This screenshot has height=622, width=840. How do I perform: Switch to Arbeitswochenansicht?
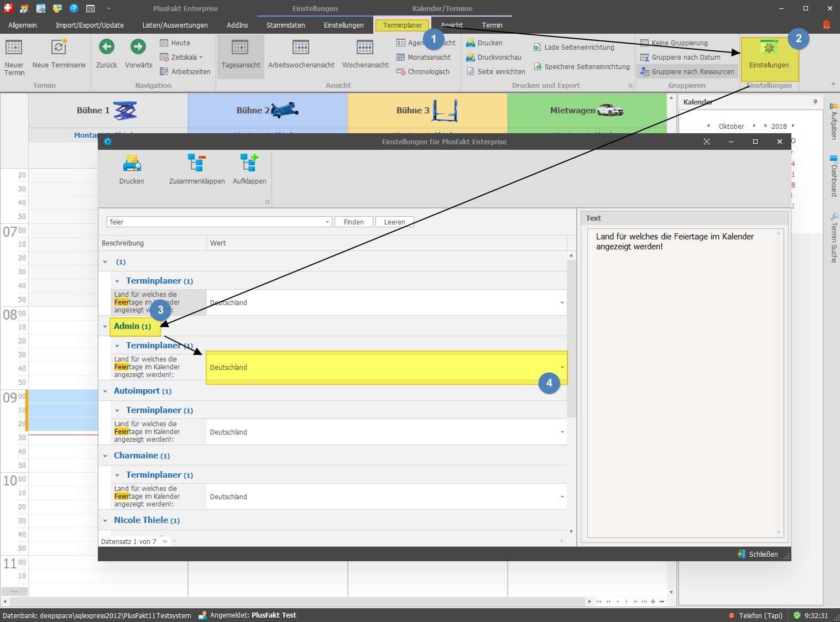pos(301,54)
